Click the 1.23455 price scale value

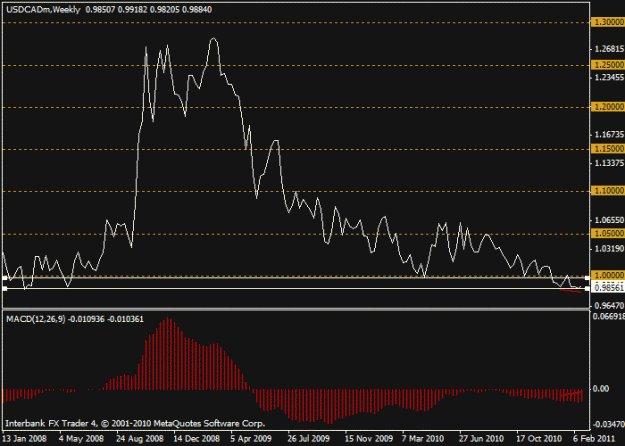pyautogui.click(x=609, y=77)
